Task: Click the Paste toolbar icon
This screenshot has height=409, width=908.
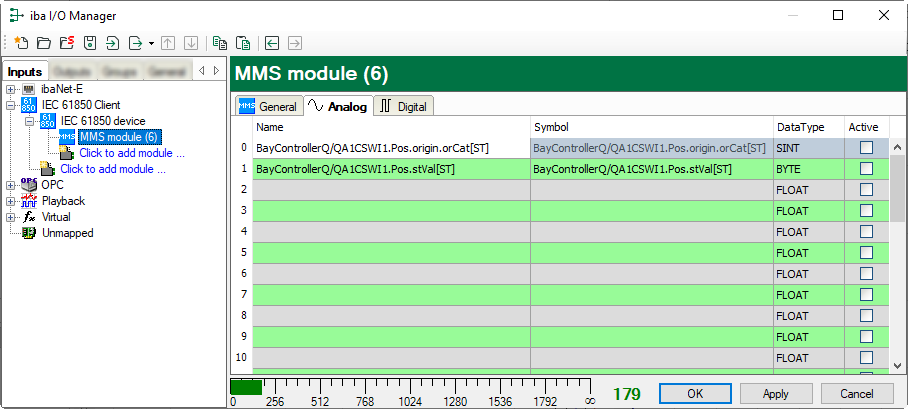Action: (x=242, y=43)
